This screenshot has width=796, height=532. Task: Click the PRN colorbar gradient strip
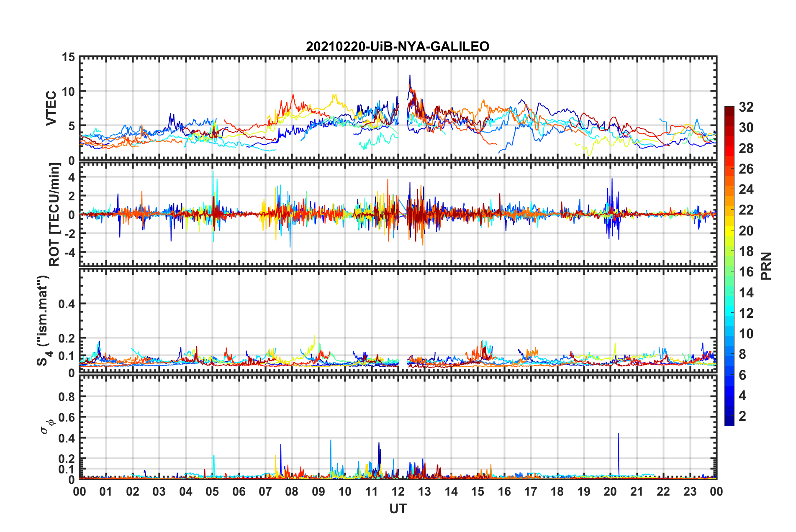[729, 266]
